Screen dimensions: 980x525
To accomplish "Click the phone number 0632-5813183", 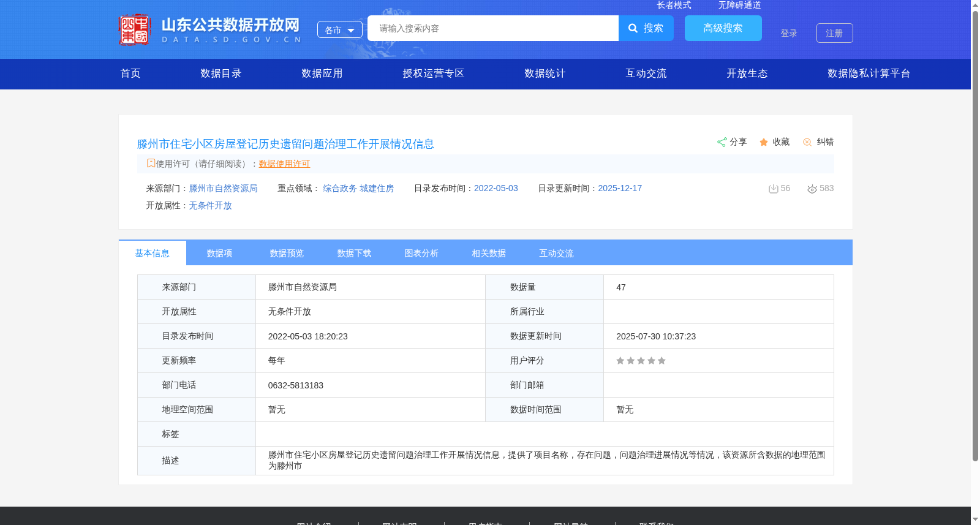I will pyautogui.click(x=296, y=385).
